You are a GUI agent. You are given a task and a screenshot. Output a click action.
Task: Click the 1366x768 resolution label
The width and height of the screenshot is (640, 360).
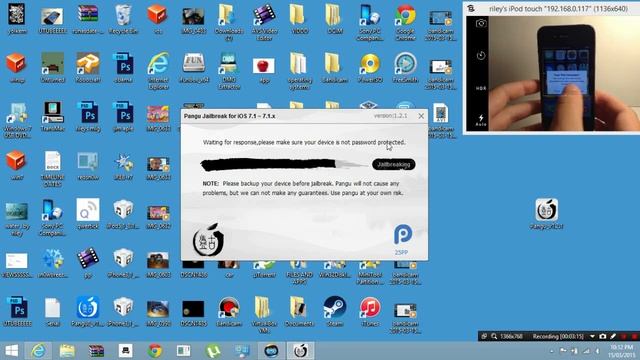pyautogui.click(x=511, y=336)
